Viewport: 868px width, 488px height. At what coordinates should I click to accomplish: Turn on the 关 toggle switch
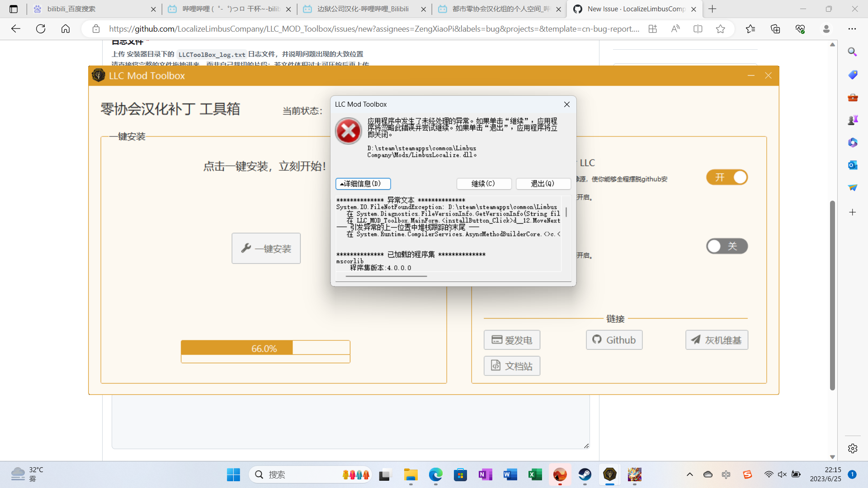[x=726, y=246]
